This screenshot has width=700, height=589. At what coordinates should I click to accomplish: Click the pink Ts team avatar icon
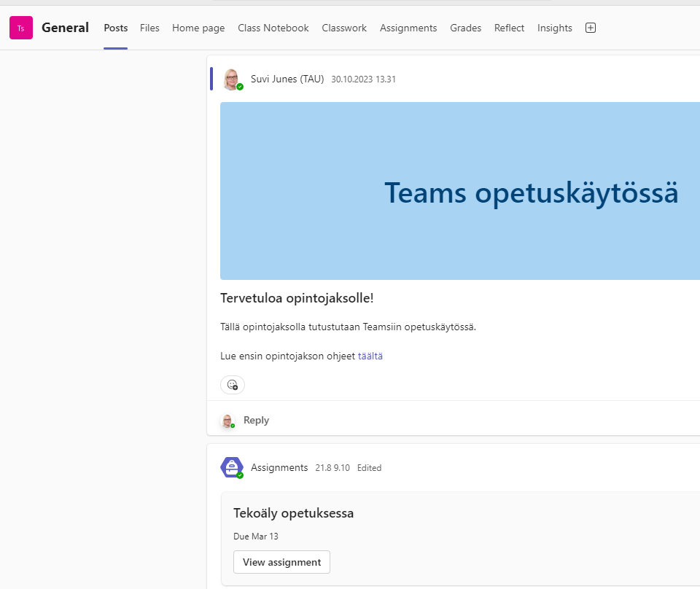point(21,28)
